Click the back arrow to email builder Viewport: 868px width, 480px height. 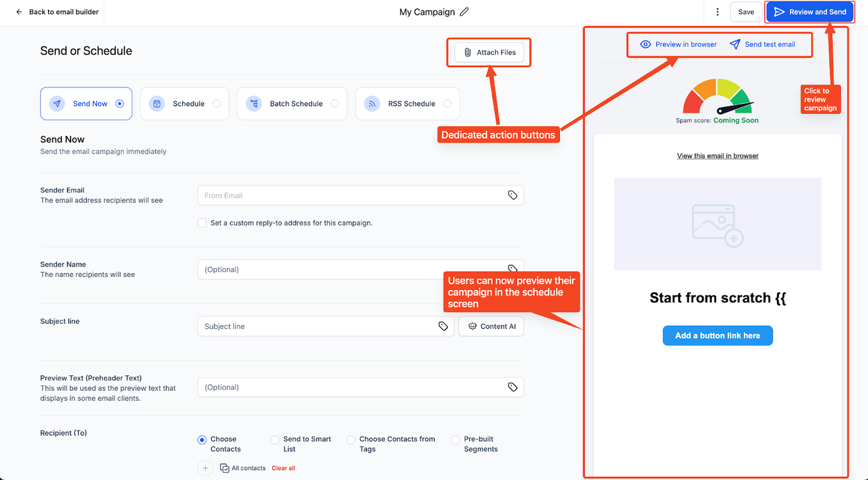pos(19,12)
